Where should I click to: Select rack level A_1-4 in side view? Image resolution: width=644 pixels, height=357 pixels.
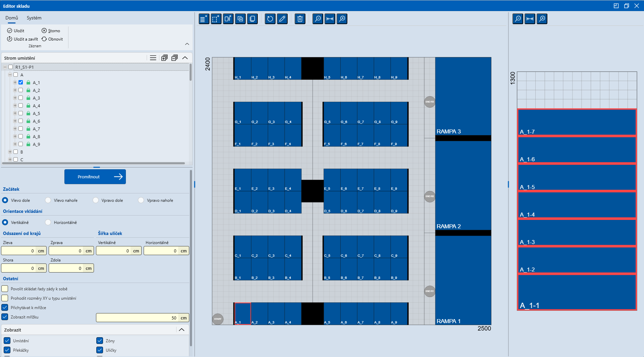[577, 205]
